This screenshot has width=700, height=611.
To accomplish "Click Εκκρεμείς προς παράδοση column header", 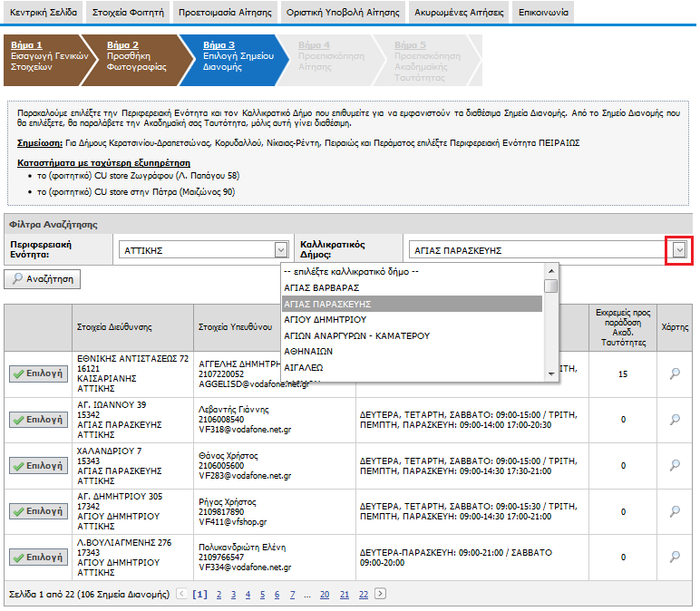I will click(x=623, y=327).
